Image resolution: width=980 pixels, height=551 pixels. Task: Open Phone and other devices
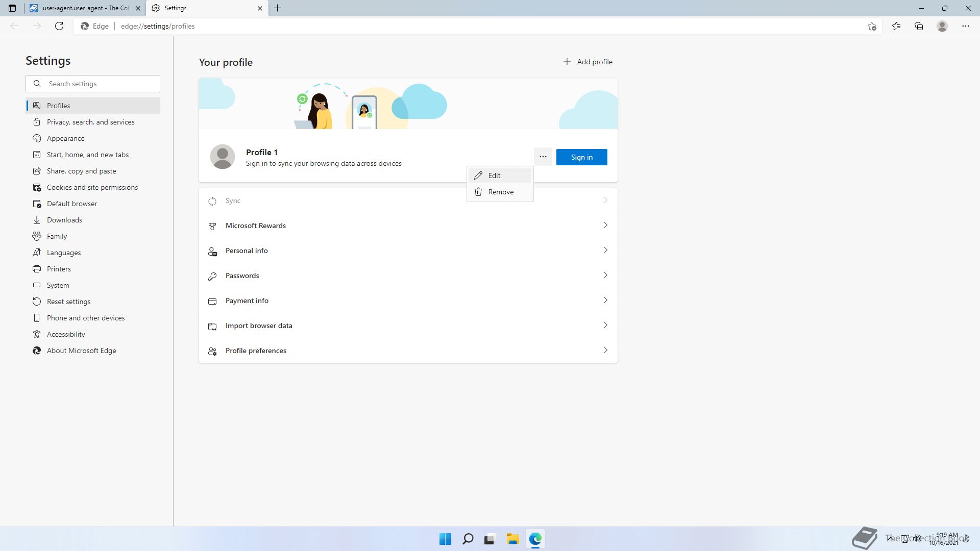coord(93,318)
